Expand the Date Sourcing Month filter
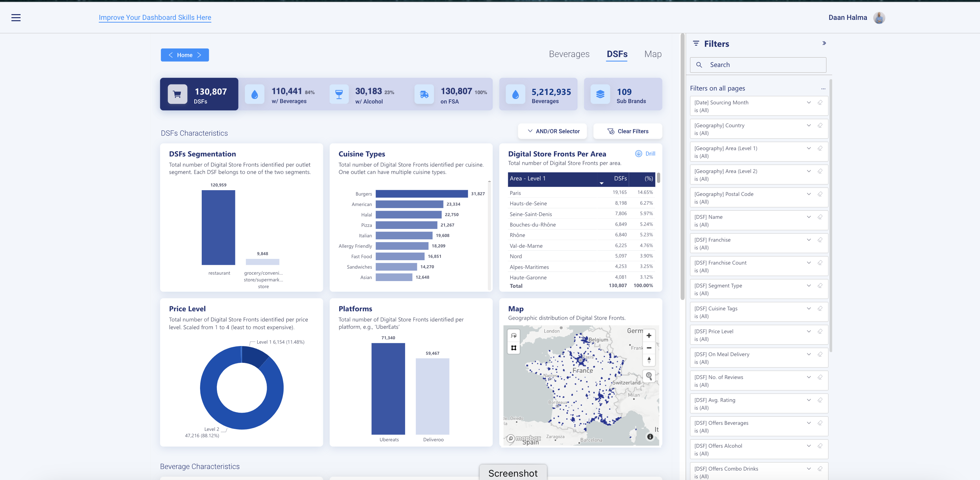980x480 pixels. (809, 103)
